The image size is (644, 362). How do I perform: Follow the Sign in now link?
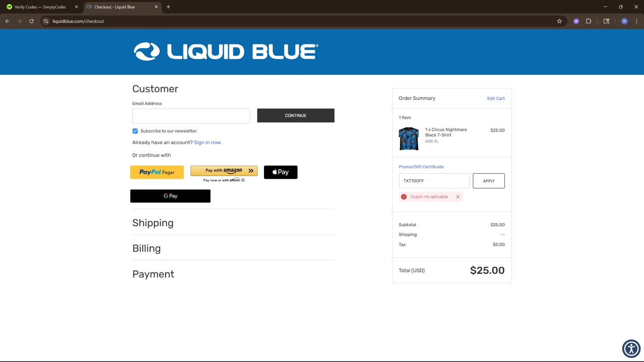[207, 142]
